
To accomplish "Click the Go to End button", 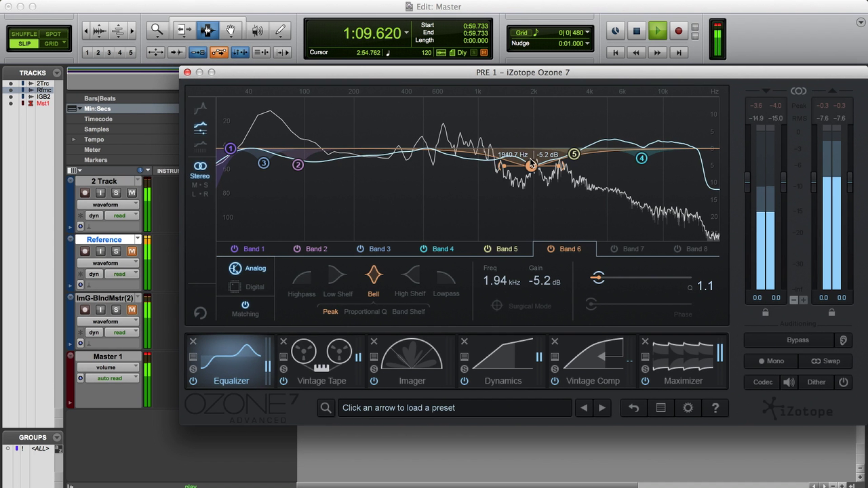I will [678, 52].
